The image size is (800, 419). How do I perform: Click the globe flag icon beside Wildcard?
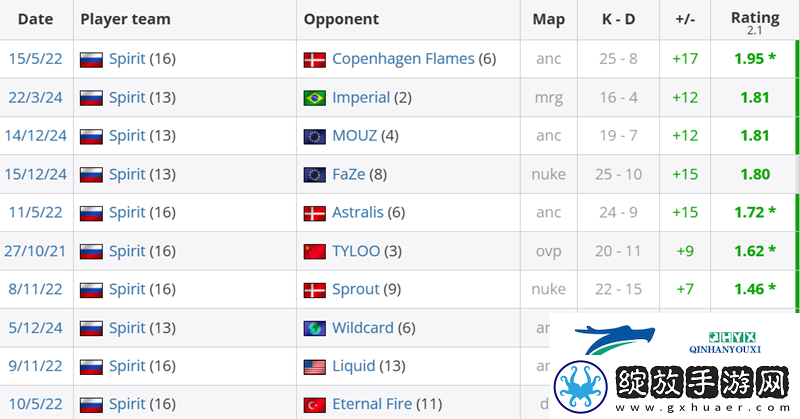click(x=314, y=329)
